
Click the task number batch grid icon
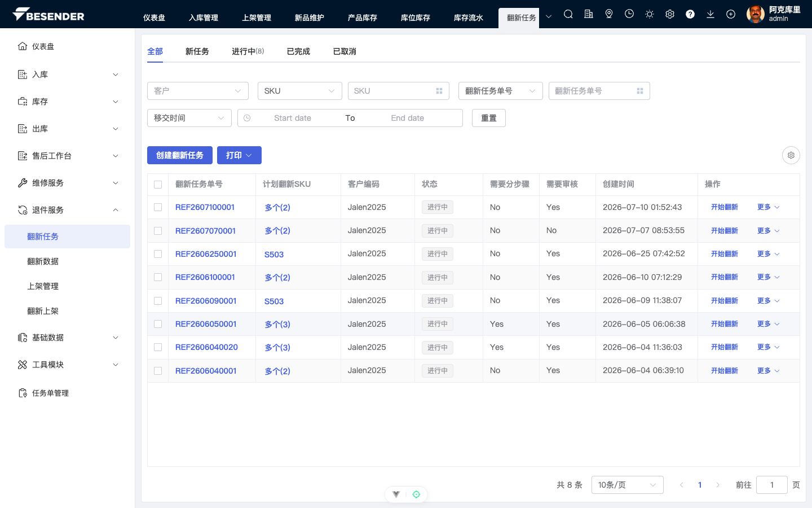pos(640,91)
